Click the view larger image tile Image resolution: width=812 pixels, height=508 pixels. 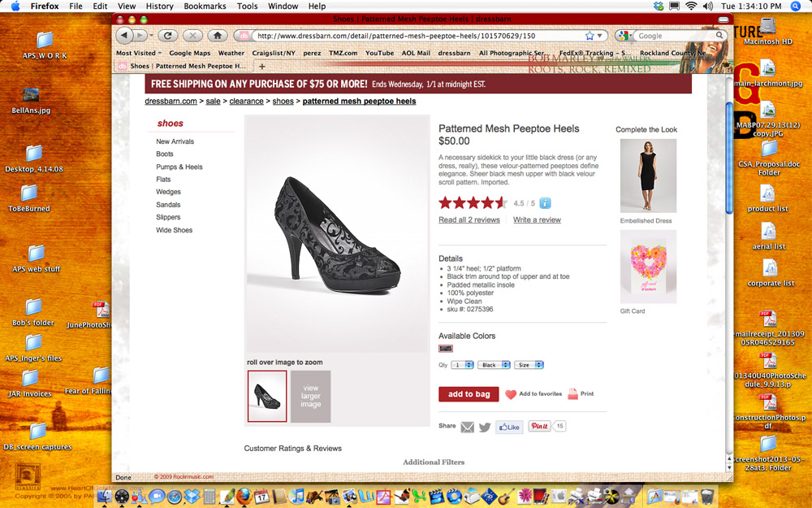pos(311,396)
